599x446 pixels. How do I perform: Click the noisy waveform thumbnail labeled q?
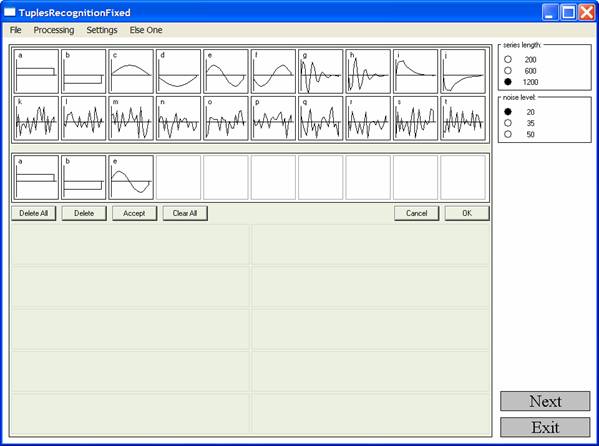(x=321, y=118)
